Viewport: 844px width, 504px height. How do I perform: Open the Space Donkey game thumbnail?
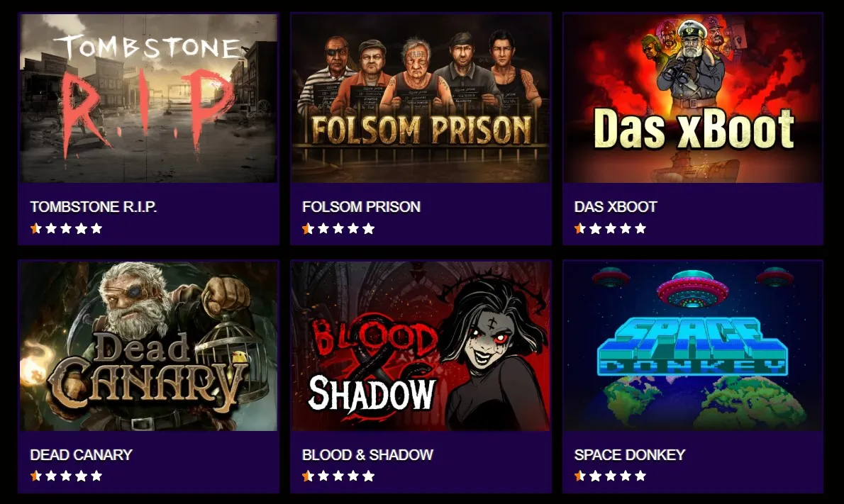[693, 346]
